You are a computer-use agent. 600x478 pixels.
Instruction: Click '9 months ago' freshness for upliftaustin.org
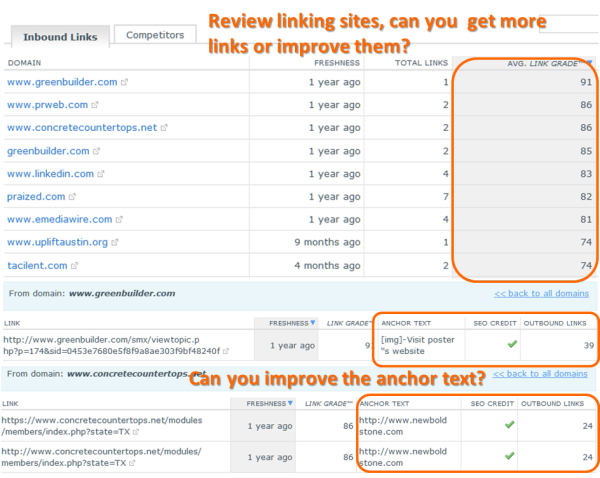(327, 242)
